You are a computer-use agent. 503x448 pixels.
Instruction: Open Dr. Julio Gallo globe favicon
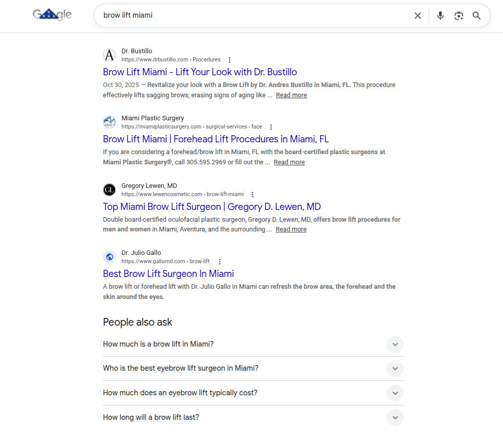click(x=110, y=257)
